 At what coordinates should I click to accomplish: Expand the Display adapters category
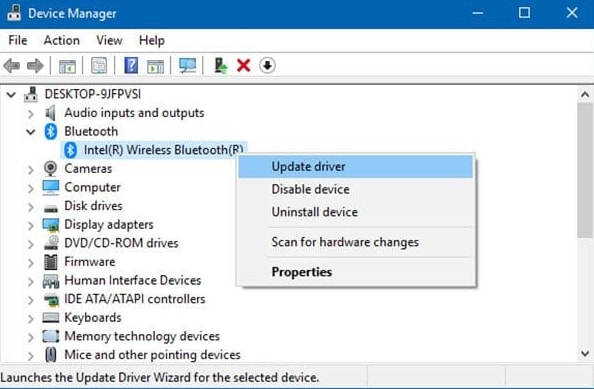click(x=31, y=225)
